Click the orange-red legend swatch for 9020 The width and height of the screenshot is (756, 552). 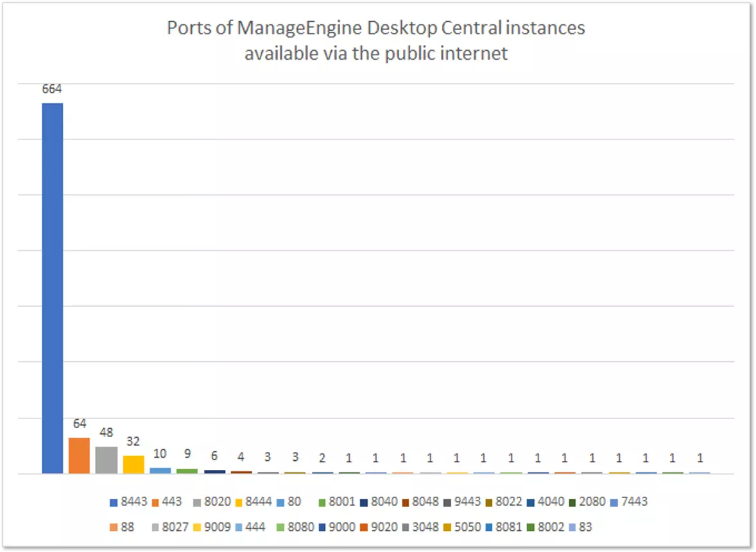tap(364, 528)
